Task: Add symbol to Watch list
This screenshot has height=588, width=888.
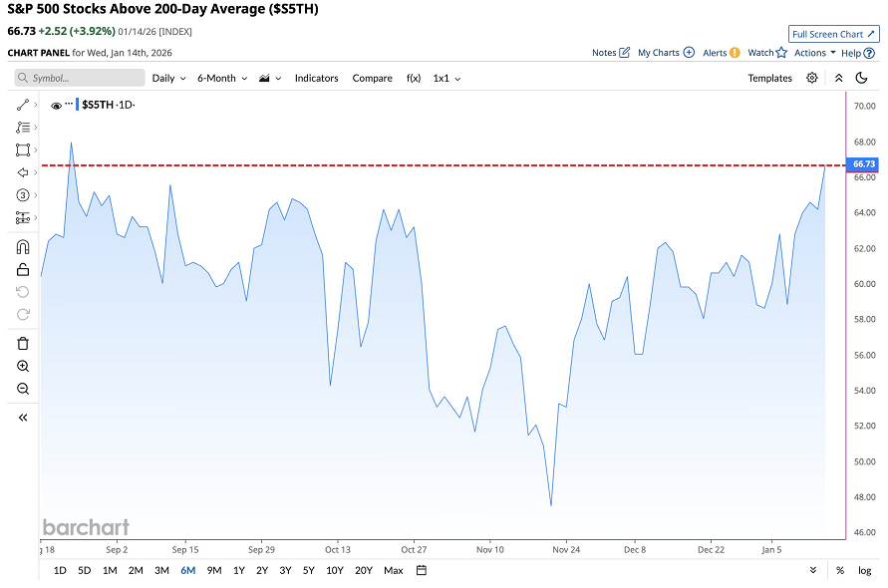Action: coord(767,53)
